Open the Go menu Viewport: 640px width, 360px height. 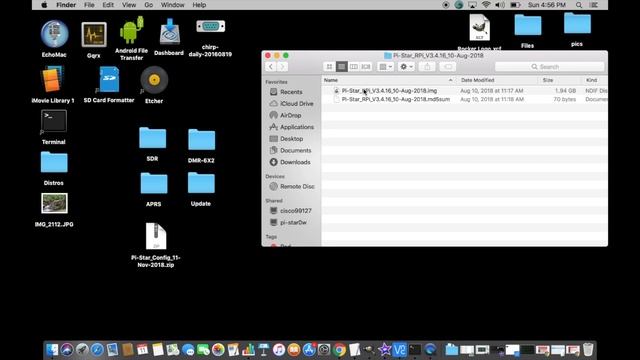click(x=149, y=5)
